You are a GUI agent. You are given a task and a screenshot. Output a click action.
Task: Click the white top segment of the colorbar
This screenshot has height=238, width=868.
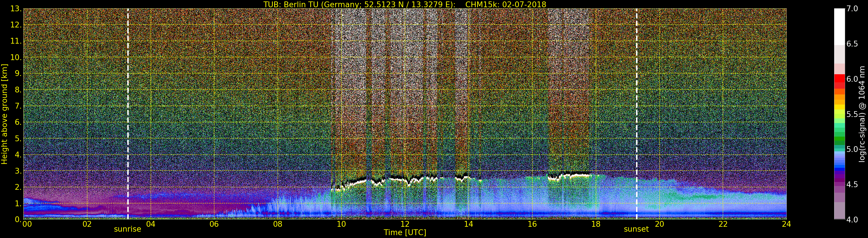pyautogui.click(x=839, y=27)
